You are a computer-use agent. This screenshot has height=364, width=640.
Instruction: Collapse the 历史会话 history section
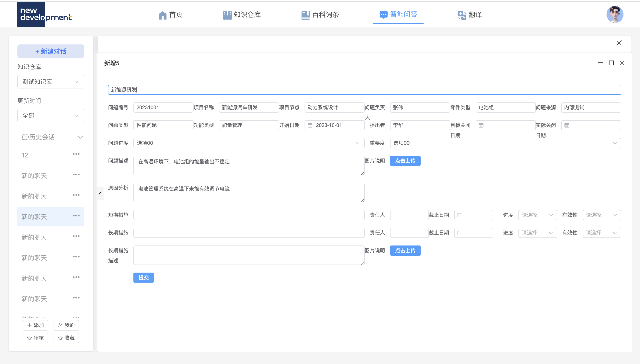[x=80, y=137]
